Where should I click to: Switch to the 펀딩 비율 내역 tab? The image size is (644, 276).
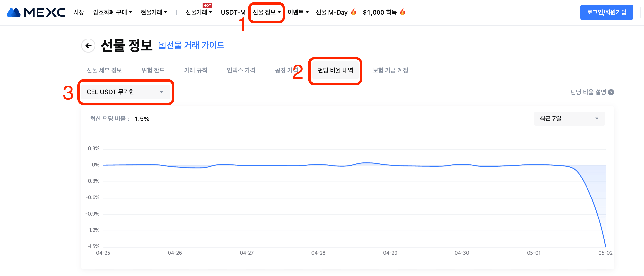(335, 70)
